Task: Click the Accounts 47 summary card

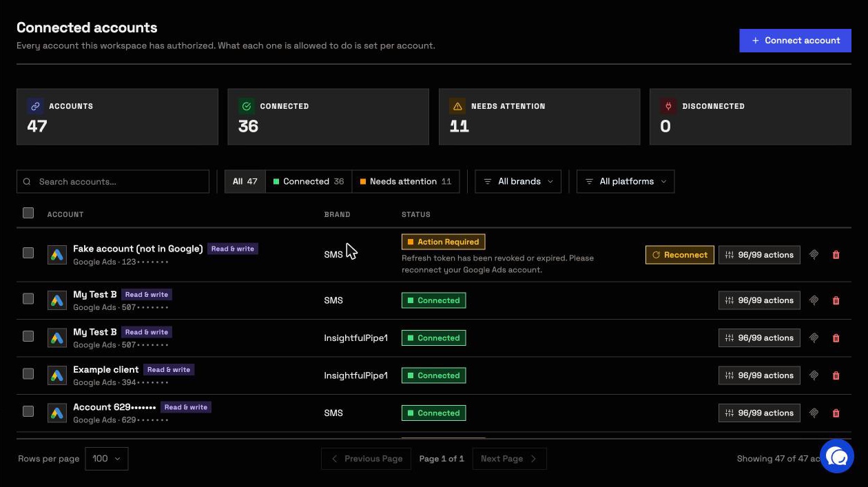Action: (x=117, y=116)
